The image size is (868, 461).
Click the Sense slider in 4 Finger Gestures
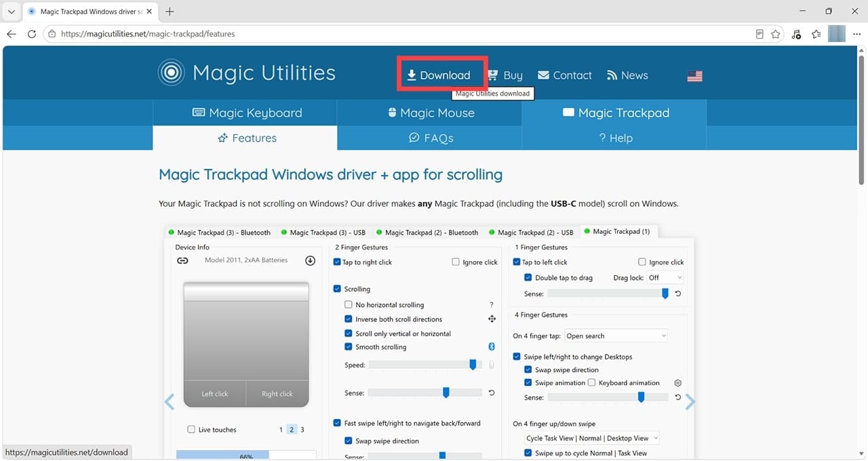[608, 397]
